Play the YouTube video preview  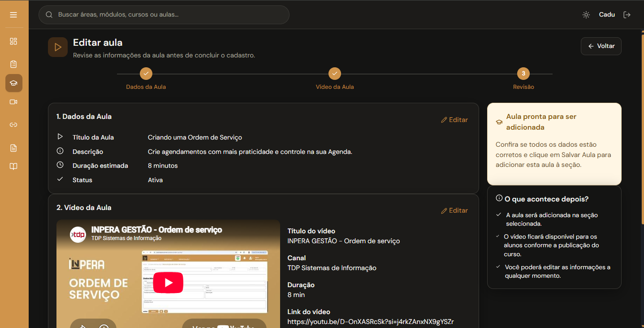click(169, 283)
